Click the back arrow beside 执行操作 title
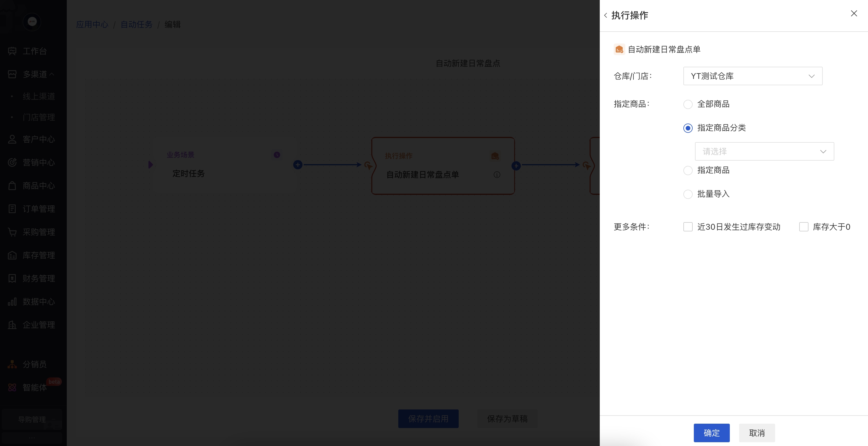 606,15
